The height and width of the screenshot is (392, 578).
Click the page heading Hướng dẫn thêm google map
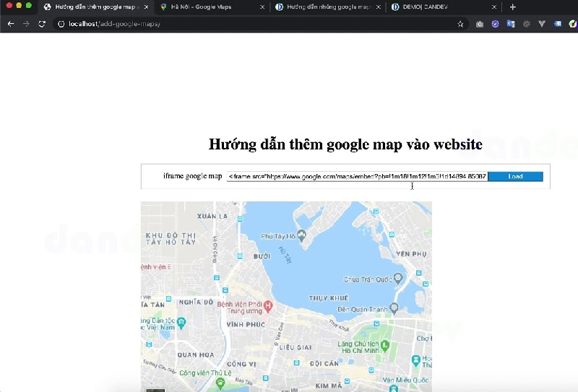pyautogui.click(x=345, y=144)
